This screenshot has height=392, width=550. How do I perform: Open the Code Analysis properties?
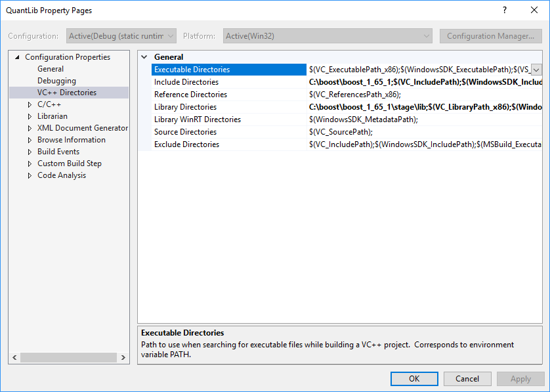tap(62, 175)
